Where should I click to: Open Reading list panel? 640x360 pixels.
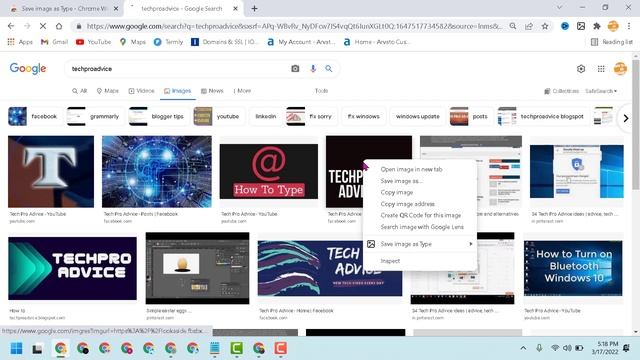point(611,42)
